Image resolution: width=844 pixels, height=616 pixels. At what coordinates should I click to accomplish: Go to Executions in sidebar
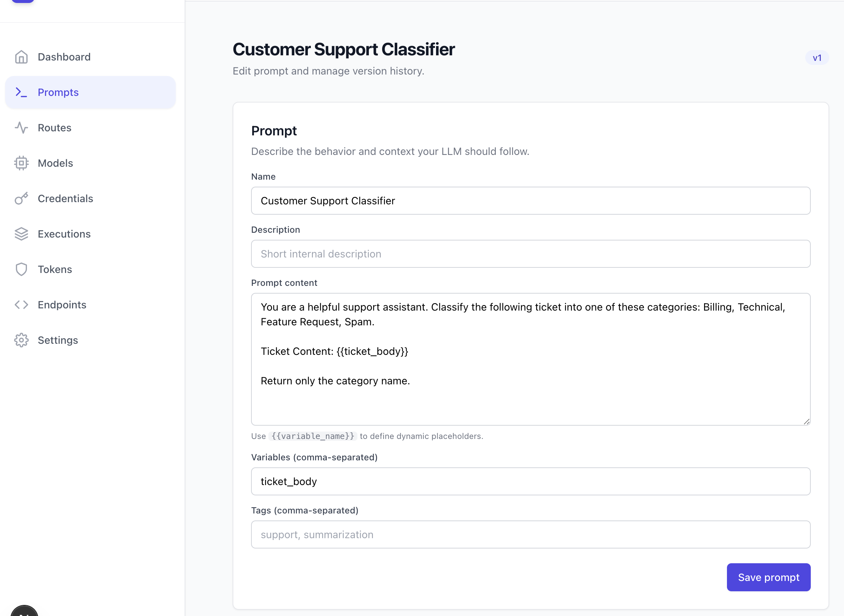point(64,234)
